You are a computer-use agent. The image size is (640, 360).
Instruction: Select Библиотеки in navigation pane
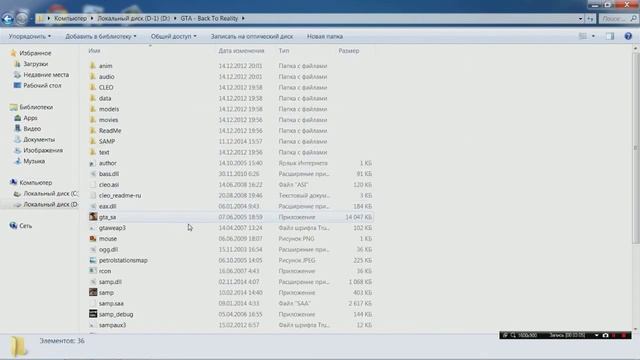point(36,107)
